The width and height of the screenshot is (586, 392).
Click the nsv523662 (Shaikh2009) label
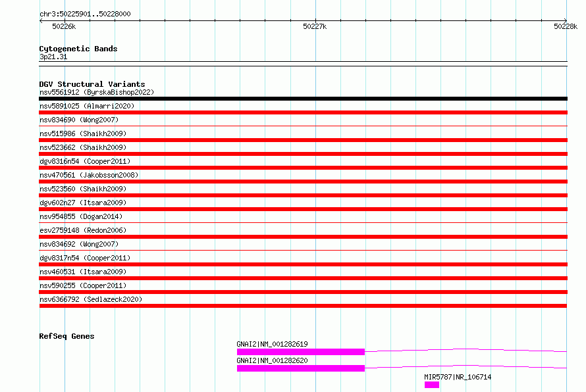pos(83,147)
